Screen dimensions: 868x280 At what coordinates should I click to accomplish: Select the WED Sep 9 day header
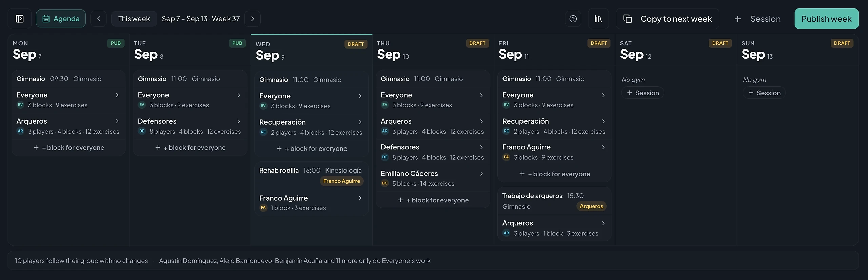pyautogui.click(x=311, y=50)
